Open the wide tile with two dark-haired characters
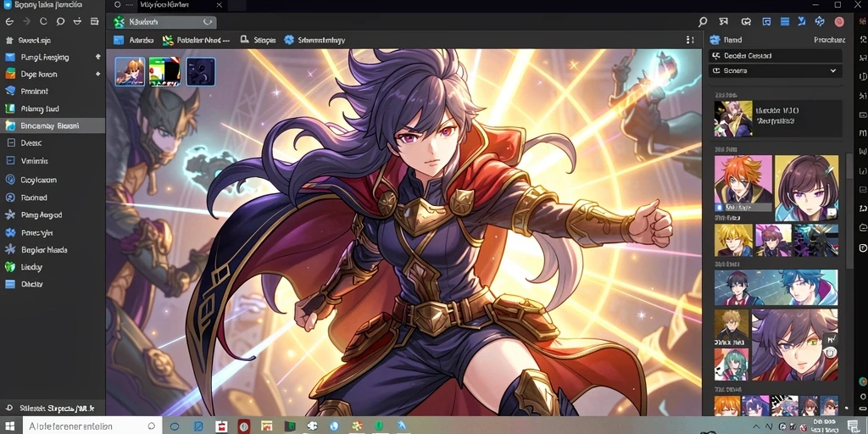 (x=776, y=288)
